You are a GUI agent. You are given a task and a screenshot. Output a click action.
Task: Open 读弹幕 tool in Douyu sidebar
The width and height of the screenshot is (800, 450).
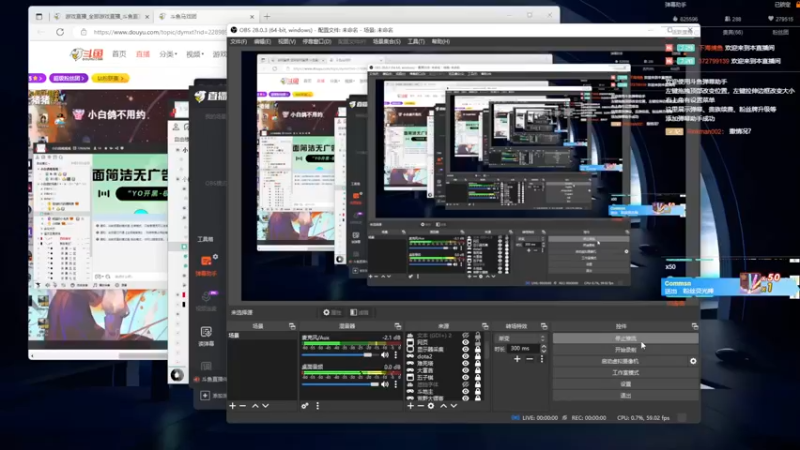tap(206, 335)
